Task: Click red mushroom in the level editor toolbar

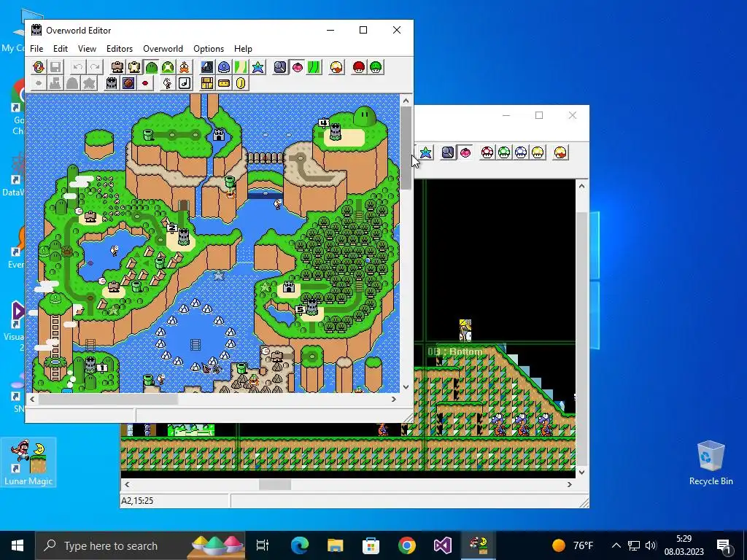Action: click(487, 152)
